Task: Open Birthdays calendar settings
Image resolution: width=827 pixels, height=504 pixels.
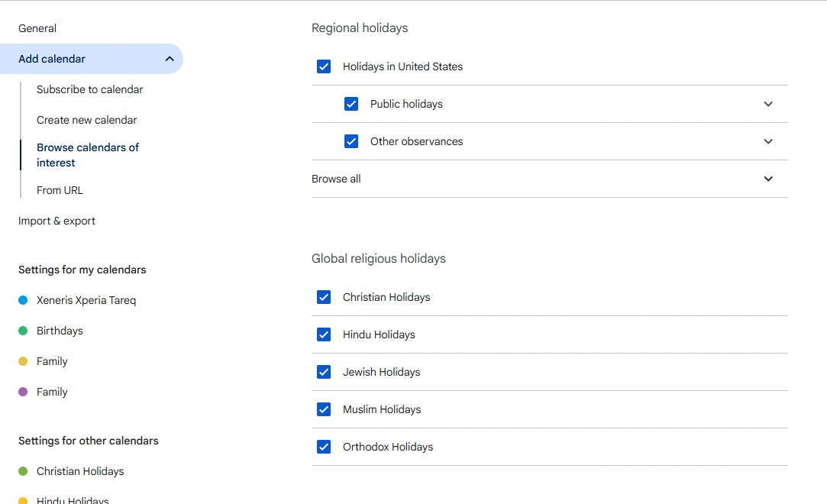Action: [x=60, y=331]
